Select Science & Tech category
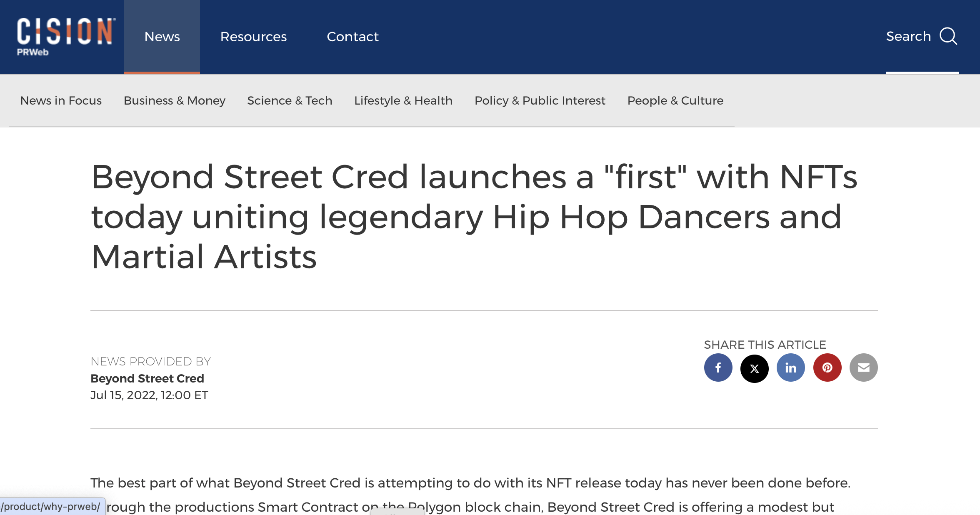 (290, 100)
